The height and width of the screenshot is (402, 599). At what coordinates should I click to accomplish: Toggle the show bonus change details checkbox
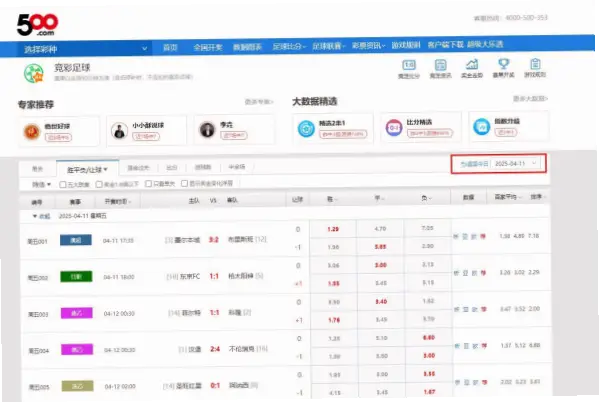(x=184, y=183)
